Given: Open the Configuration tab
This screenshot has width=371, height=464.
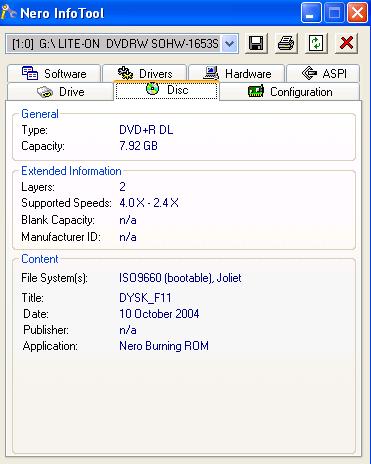Looking at the screenshot, I should coord(290,92).
